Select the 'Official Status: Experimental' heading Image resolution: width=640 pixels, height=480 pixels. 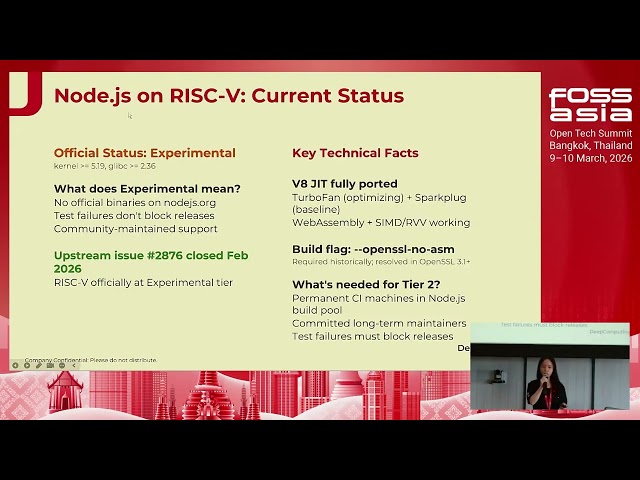(x=144, y=153)
